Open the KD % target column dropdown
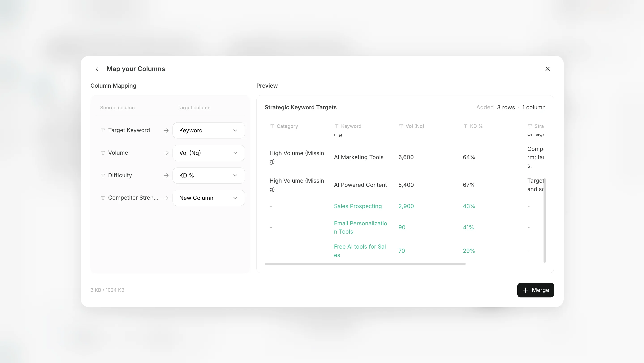Viewport: 644px width, 363px height. (x=209, y=175)
